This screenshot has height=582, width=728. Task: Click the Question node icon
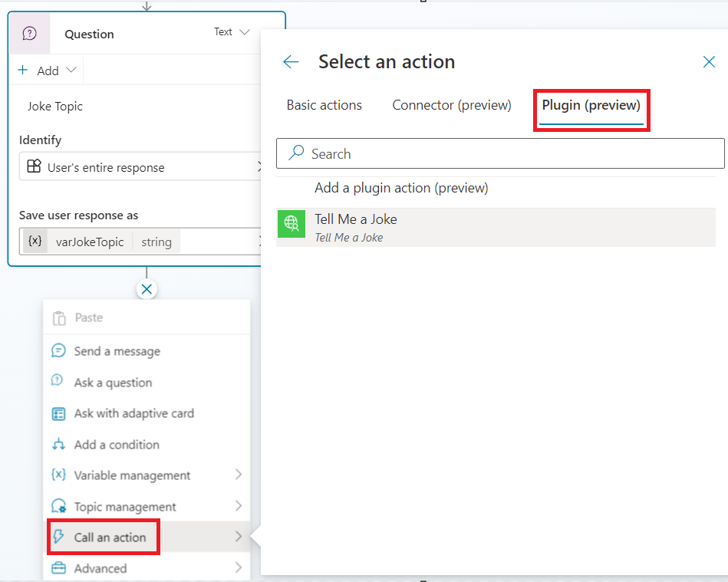tap(29, 34)
